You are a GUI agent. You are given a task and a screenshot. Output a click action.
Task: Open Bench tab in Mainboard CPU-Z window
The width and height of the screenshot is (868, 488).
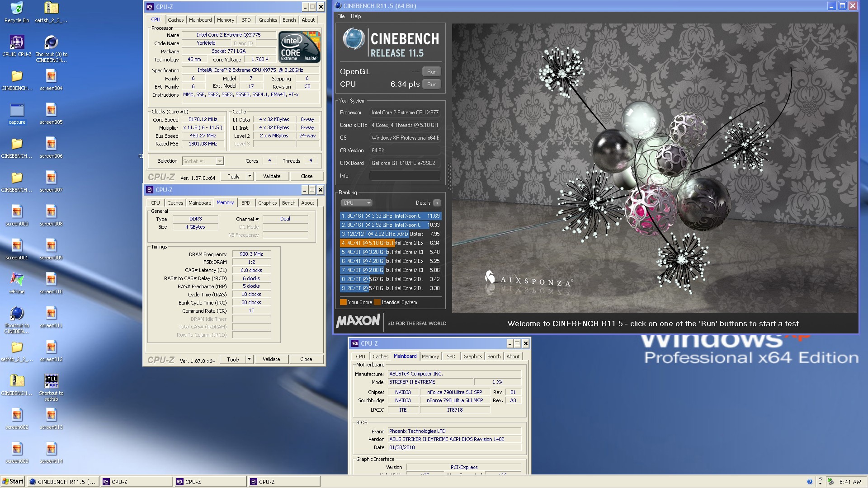(x=494, y=357)
